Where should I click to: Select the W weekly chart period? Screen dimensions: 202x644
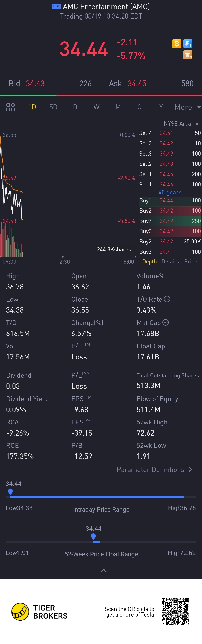coord(96,107)
